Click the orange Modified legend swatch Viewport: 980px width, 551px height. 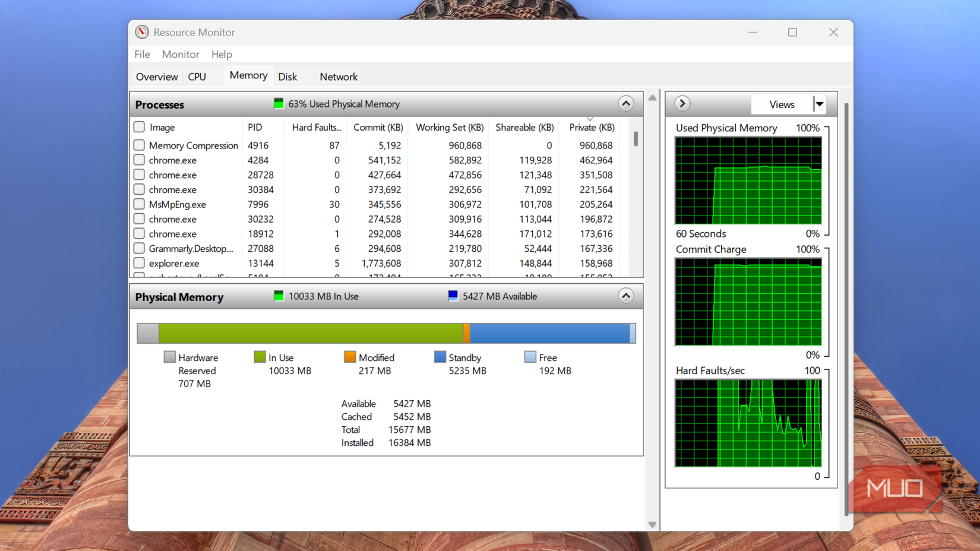[350, 357]
